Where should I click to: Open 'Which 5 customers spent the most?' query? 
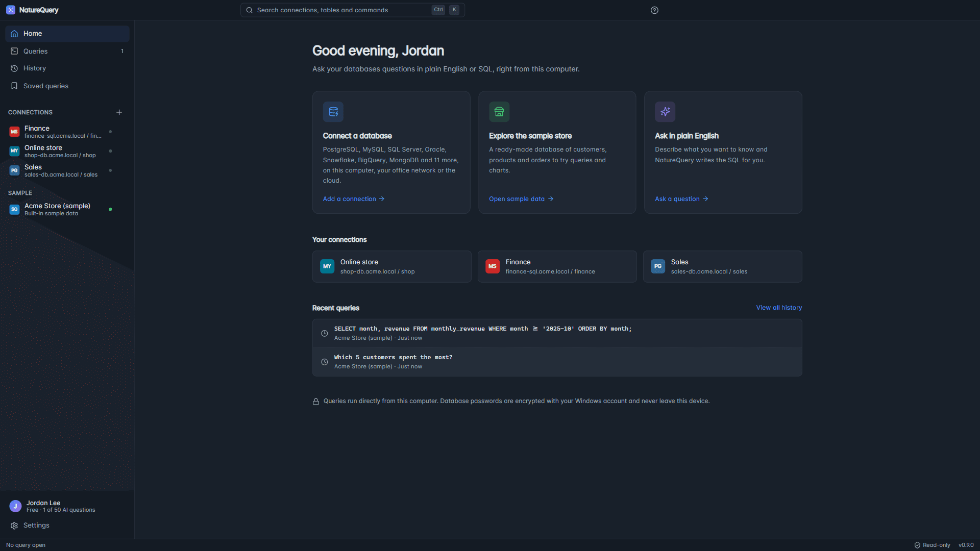[x=557, y=362]
